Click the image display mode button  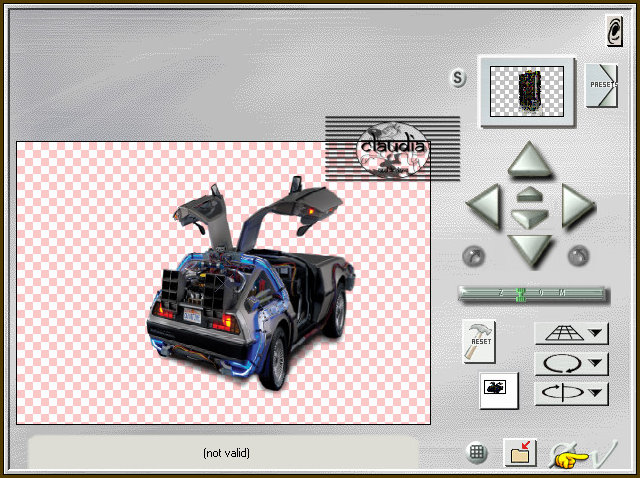499,390
